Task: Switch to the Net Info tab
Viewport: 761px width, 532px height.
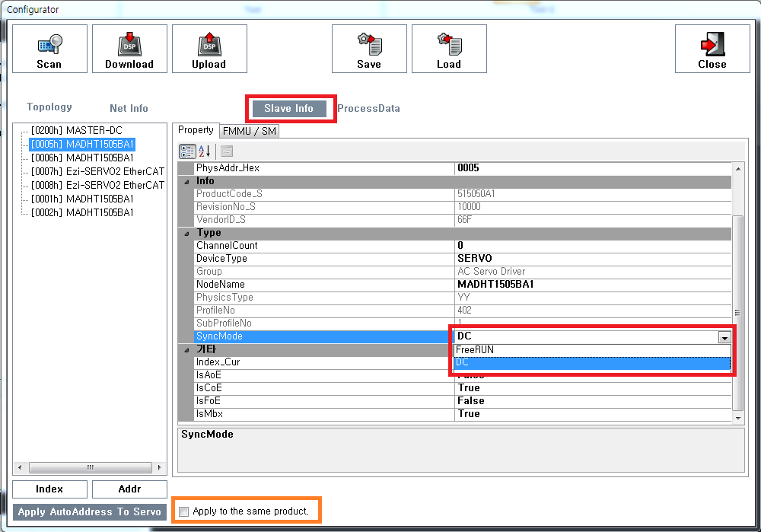Action: coord(129,108)
